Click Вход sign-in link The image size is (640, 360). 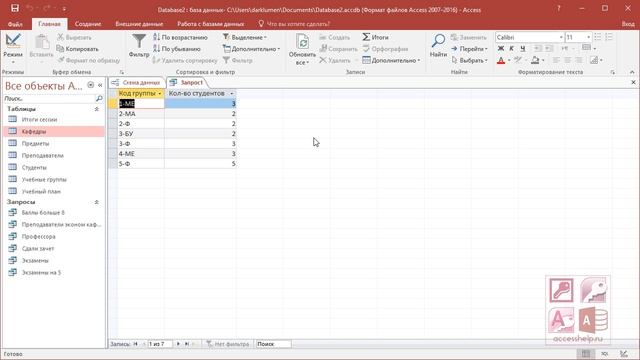(628, 24)
